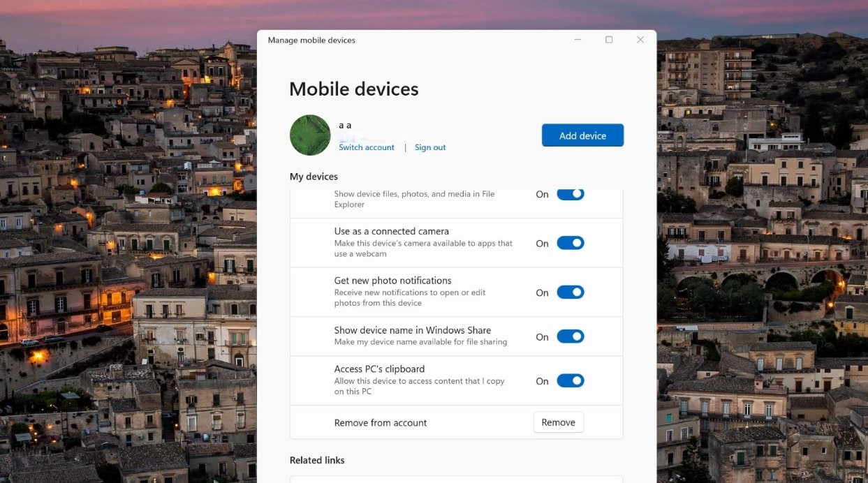Disable Use as a connected camera
Image resolution: width=868 pixels, height=483 pixels.
[x=571, y=243]
